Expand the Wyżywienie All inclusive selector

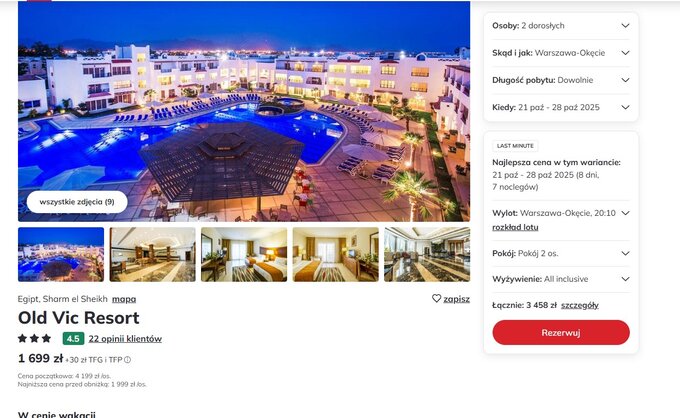pyautogui.click(x=561, y=279)
